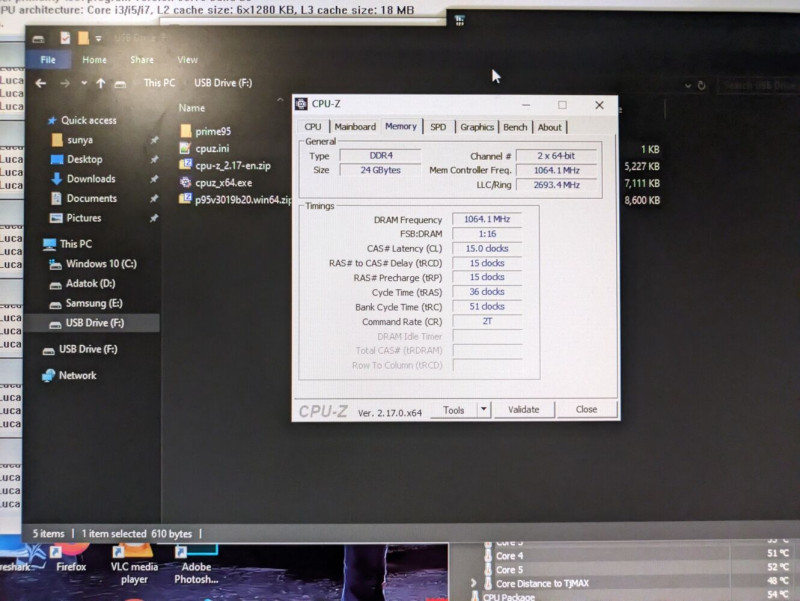Viewport: 800px width, 601px height.
Task: Select the Core 5 temperature row
Action: [x=637, y=569]
